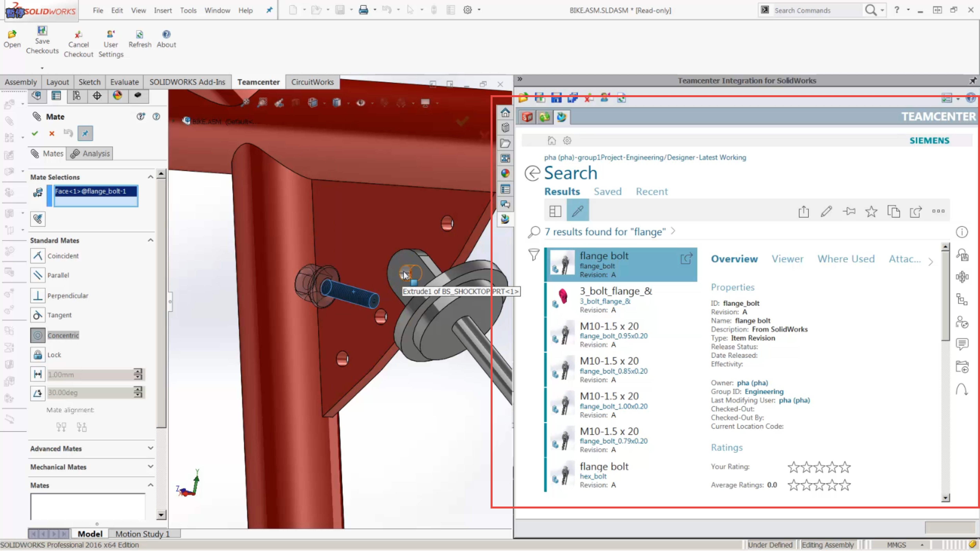The height and width of the screenshot is (551, 980).
Task: Collapse the Mates list section
Action: point(151,485)
